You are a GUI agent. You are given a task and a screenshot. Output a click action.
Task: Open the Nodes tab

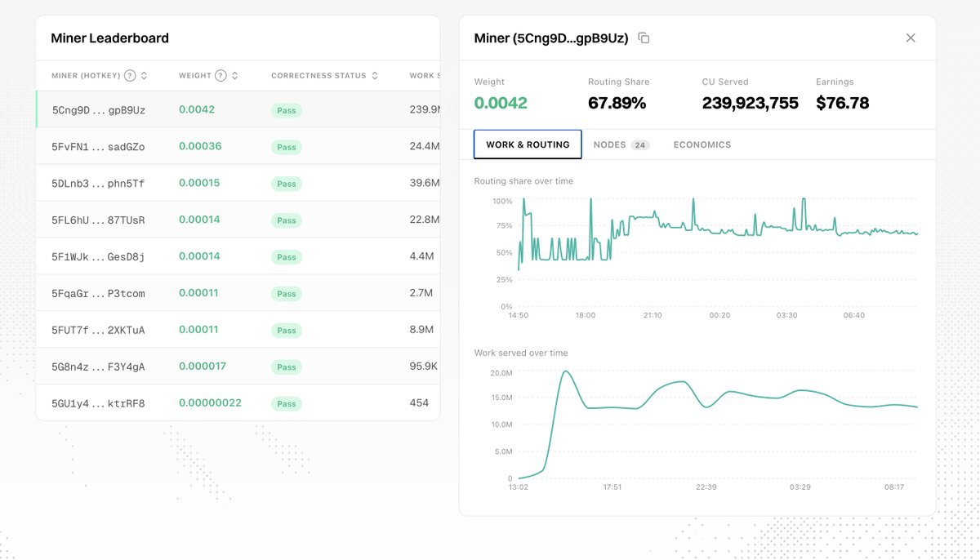click(x=621, y=144)
